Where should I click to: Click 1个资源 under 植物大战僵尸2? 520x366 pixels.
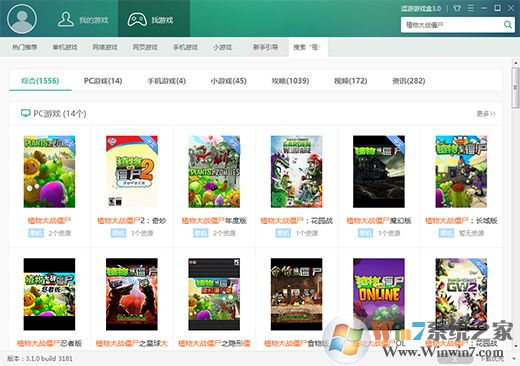point(142,233)
